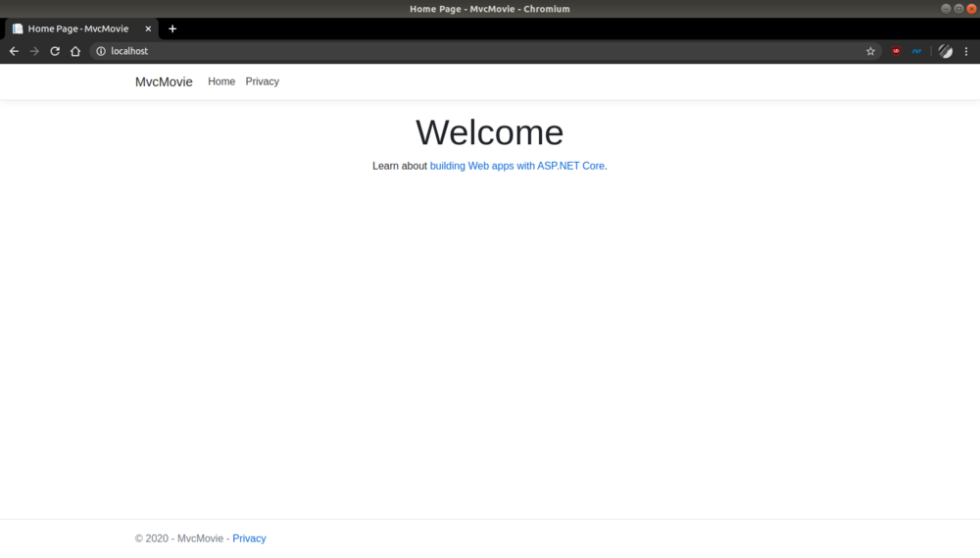Follow the building Web apps with ASP.NET Core link

[516, 166]
